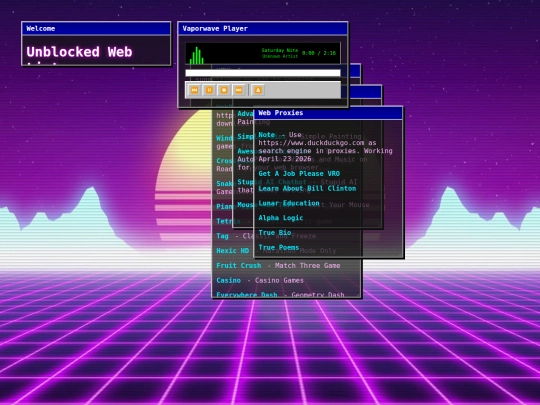
Task: Open the Get A Job Please VRO link
Action: point(299,174)
